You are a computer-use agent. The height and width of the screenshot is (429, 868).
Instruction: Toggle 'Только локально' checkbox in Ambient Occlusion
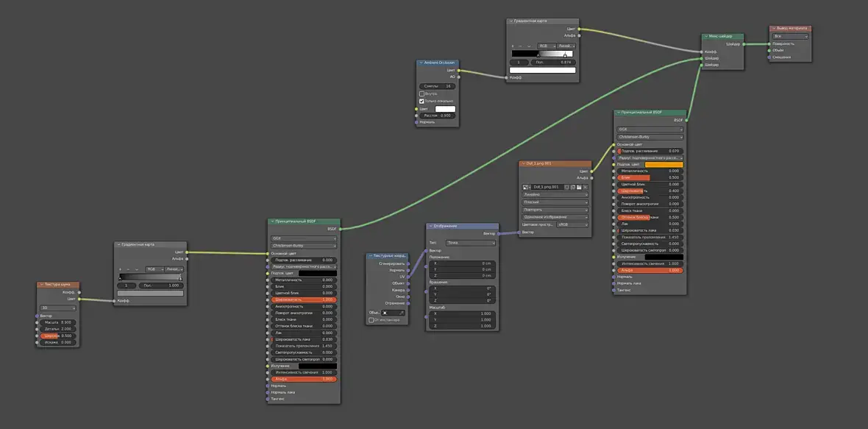pos(421,102)
